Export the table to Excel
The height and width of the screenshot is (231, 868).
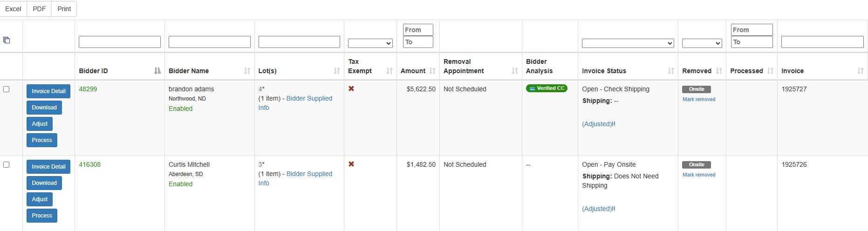pos(13,9)
